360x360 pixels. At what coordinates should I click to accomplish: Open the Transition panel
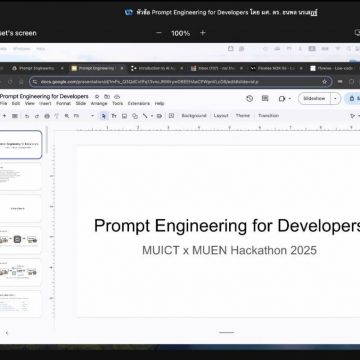point(268,116)
